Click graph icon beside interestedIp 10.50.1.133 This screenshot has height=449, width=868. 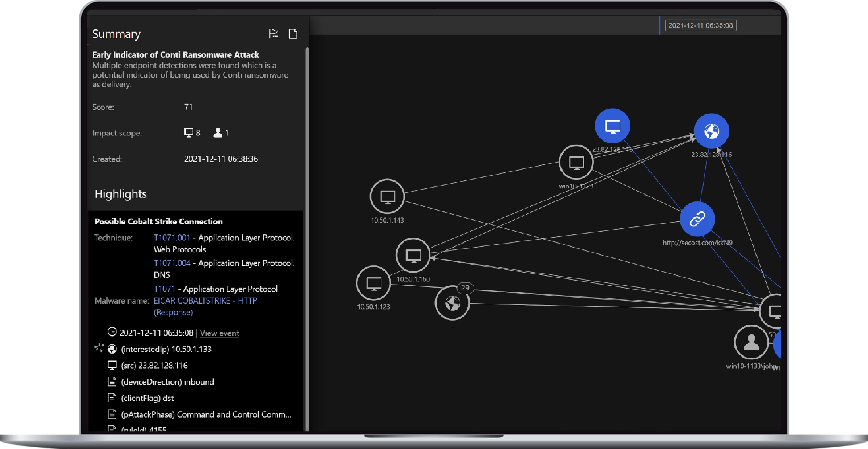(99, 348)
